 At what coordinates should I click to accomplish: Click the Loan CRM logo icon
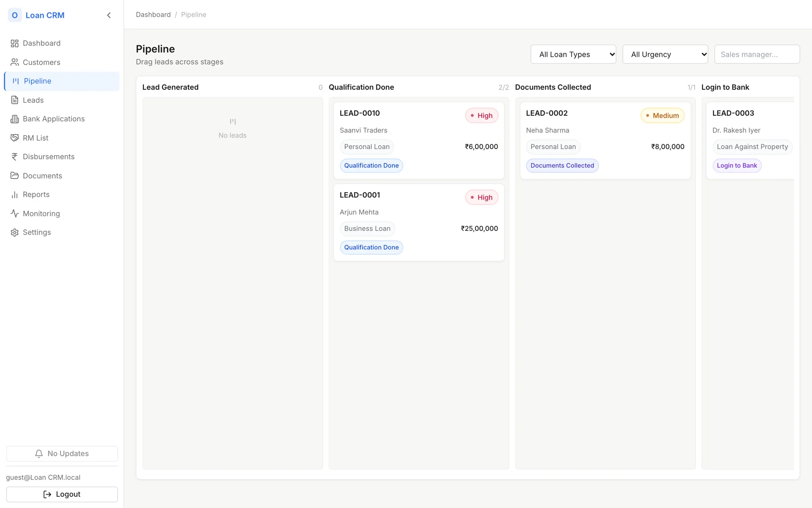(x=15, y=15)
